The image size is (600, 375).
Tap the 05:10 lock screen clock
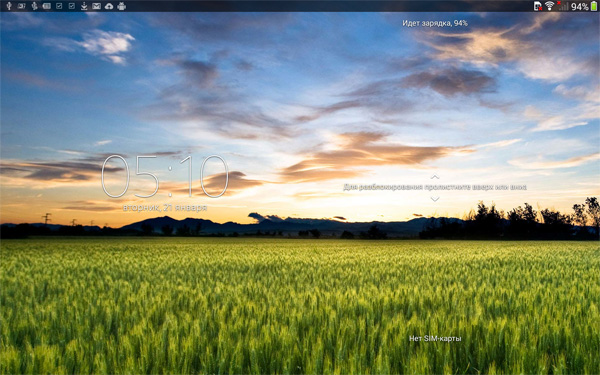[x=165, y=176]
